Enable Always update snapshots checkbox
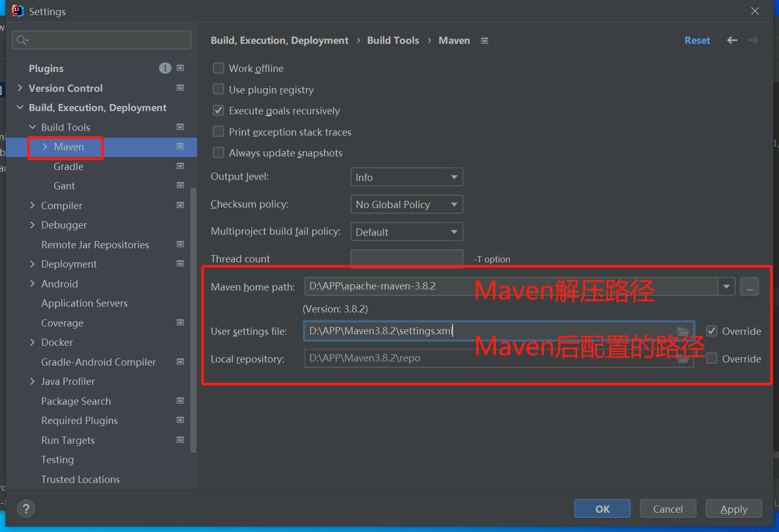 click(218, 153)
